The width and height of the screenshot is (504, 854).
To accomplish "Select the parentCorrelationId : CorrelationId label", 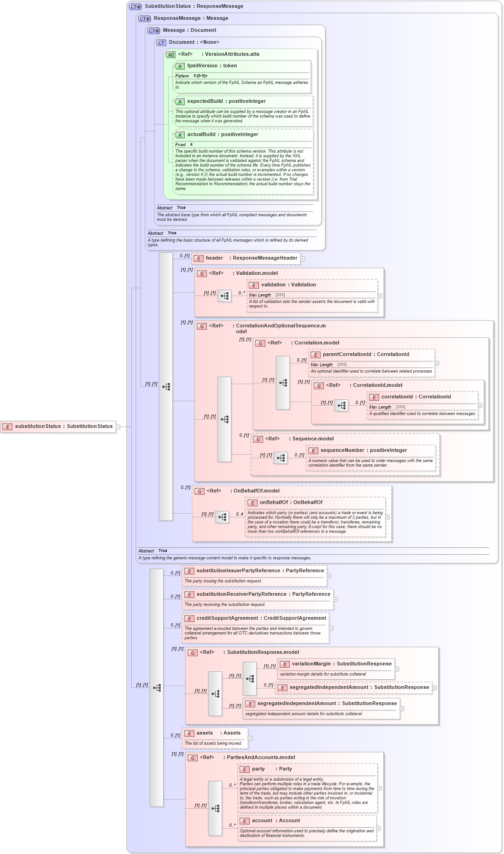I will click(x=366, y=355).
